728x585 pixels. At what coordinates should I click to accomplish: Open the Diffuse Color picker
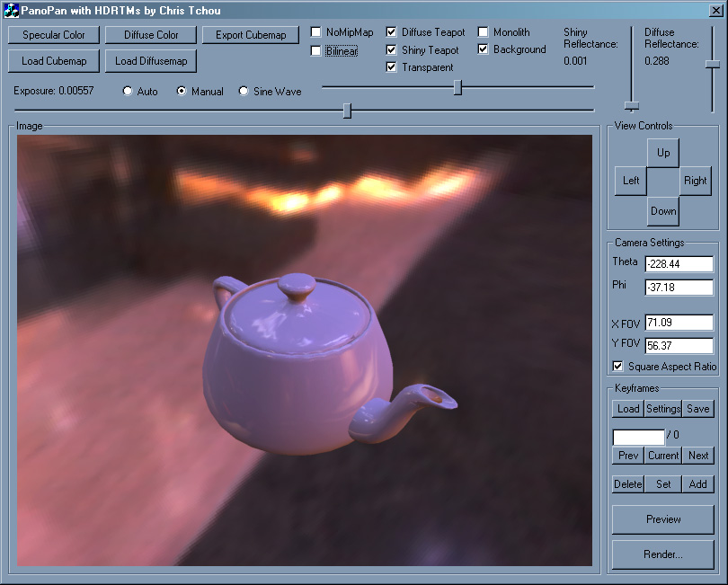[x=151, y=35]
